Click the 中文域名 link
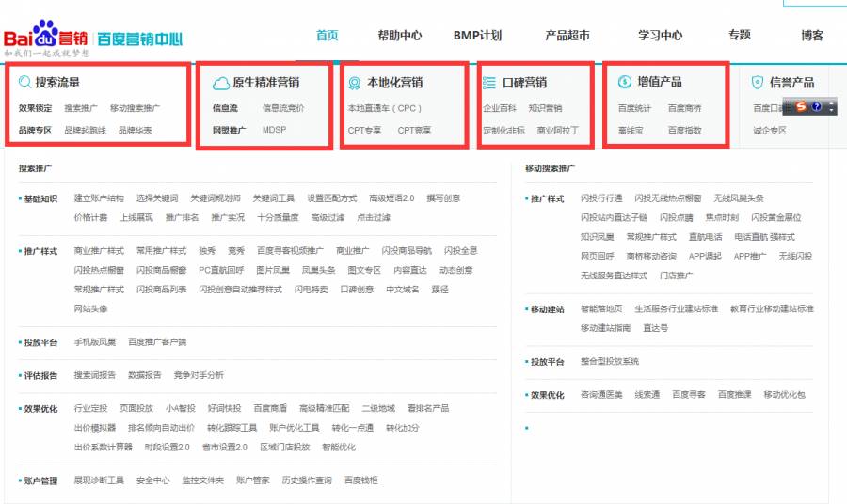Image resolution: width=847 pixels, height=504 pixels. (403, 290)
